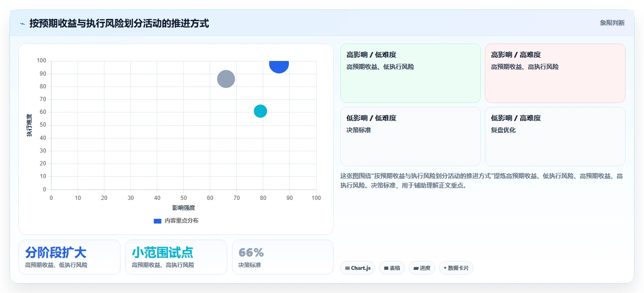
Task: Click the 进度 tag chip
Action: [x=421, y=268]
